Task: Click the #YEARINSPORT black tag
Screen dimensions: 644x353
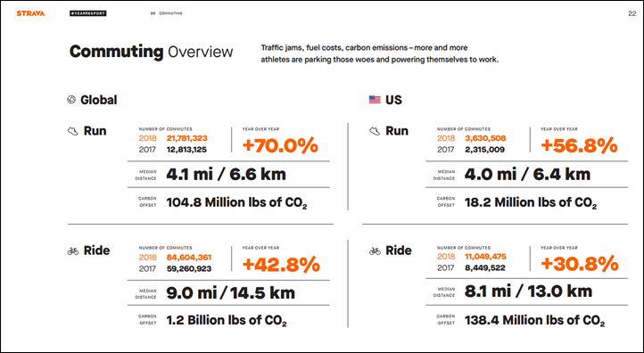Action: coord(88,13)
